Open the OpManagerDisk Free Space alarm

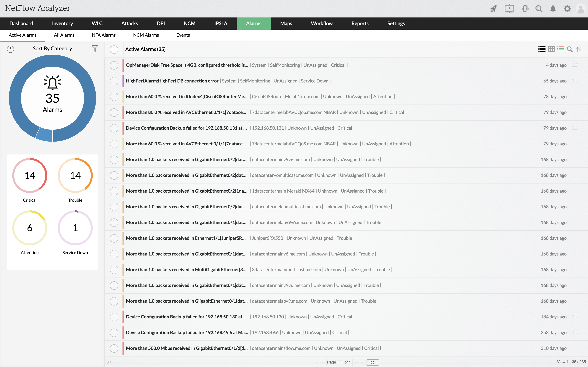(x=187, y=65)
